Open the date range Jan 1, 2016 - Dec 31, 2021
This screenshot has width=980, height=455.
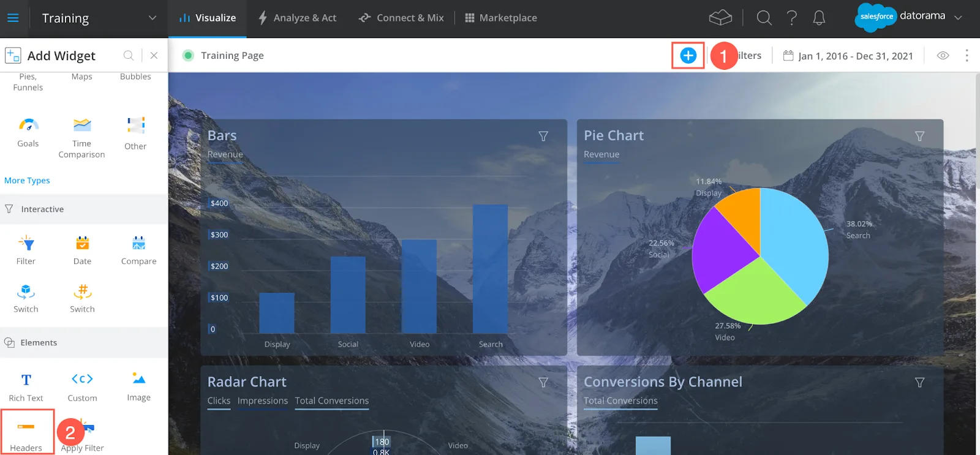848,56
